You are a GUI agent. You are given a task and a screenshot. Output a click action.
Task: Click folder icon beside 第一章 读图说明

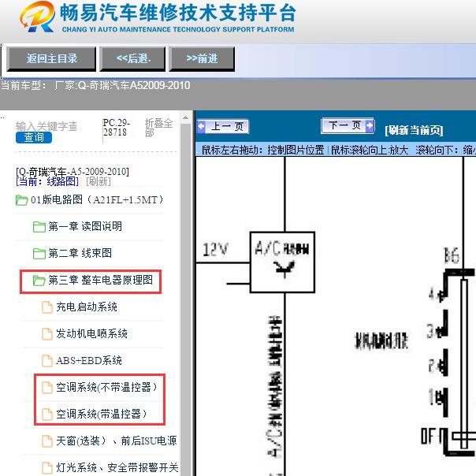pos(39,227)
